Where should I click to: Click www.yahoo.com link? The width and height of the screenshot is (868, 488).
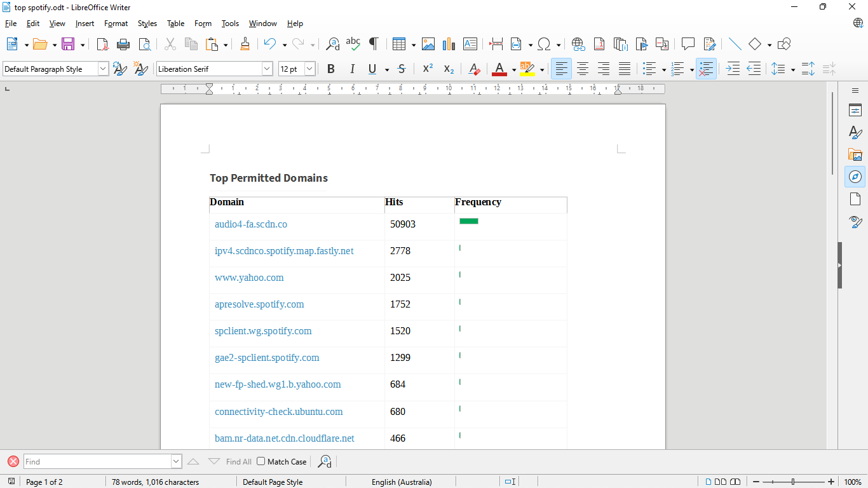pyautogui.click(x=249, y=278)
